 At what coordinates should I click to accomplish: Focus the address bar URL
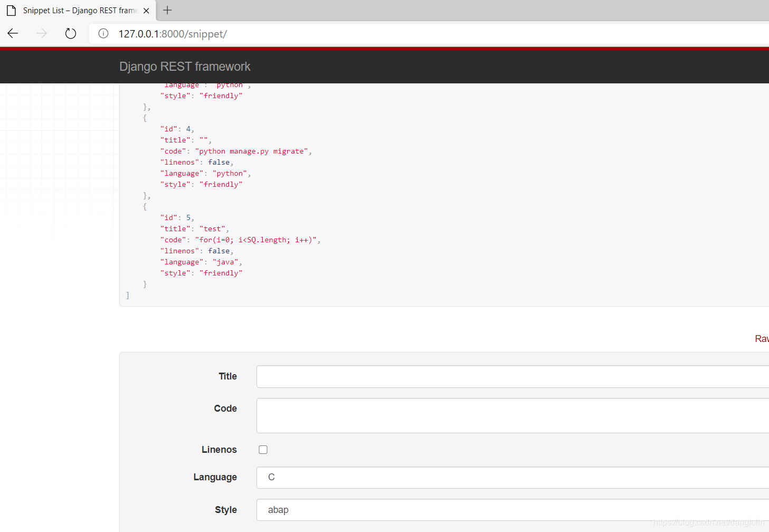click(x=173, y=34)
